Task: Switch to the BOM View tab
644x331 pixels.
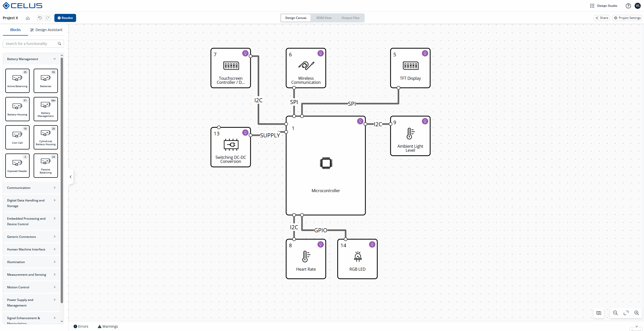Action: coord(324,18)
